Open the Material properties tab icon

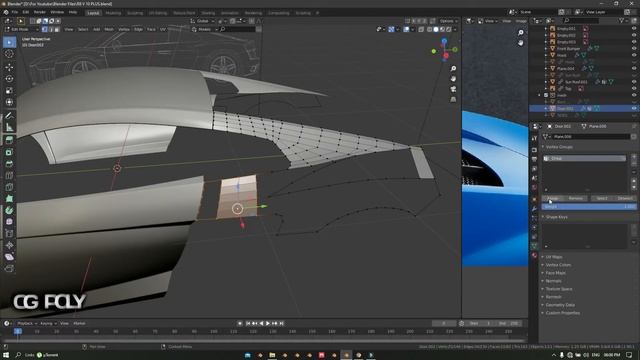point(534,255)
